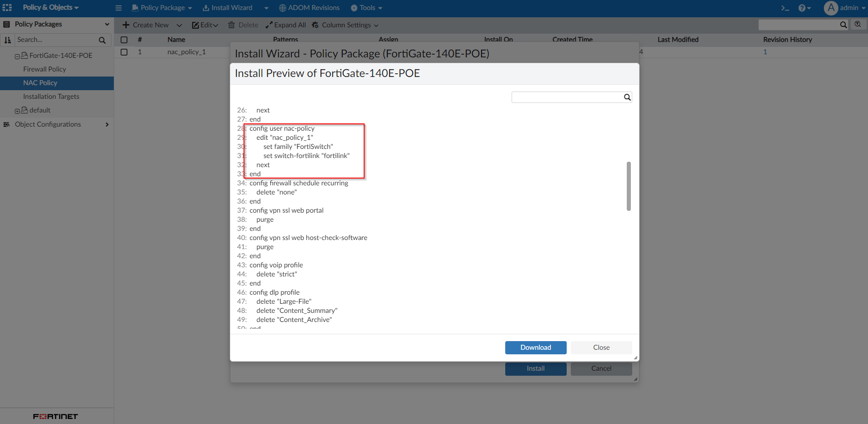
Task: Click the Policy Packages list icon in sidebar
Action: click(x=7, y=24)
